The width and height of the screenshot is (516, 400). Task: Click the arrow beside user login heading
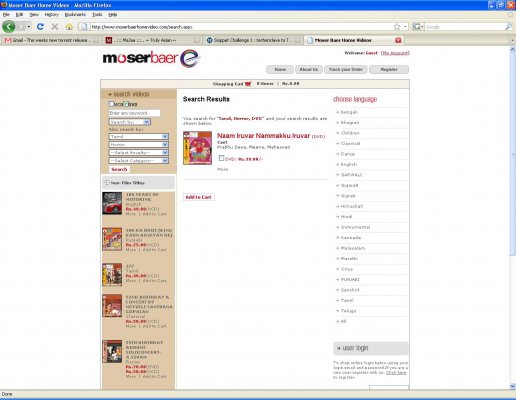click(339, 348)
